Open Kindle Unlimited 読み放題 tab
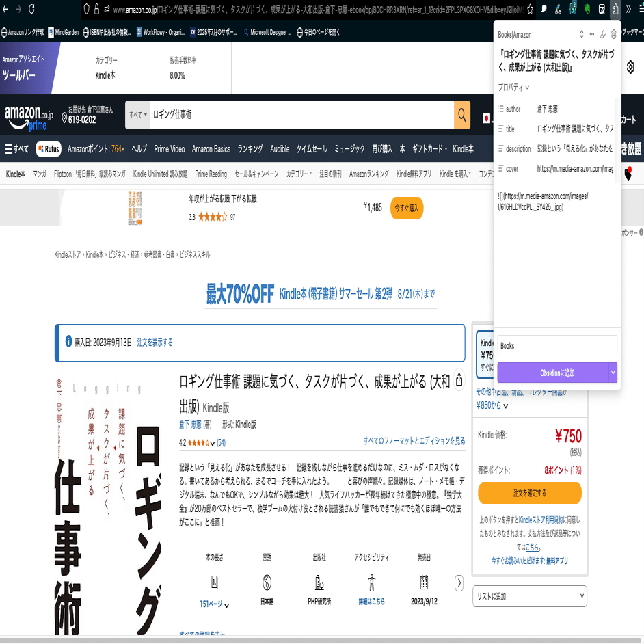The image size is (644, 644). [160, 174]
